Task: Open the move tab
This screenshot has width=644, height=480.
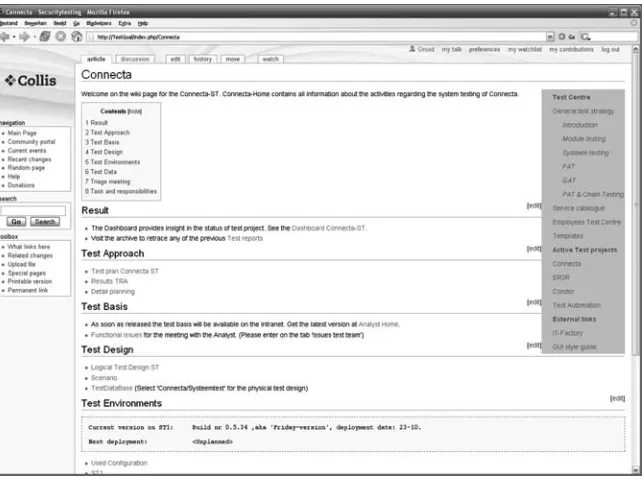Action: click(232, 59)
